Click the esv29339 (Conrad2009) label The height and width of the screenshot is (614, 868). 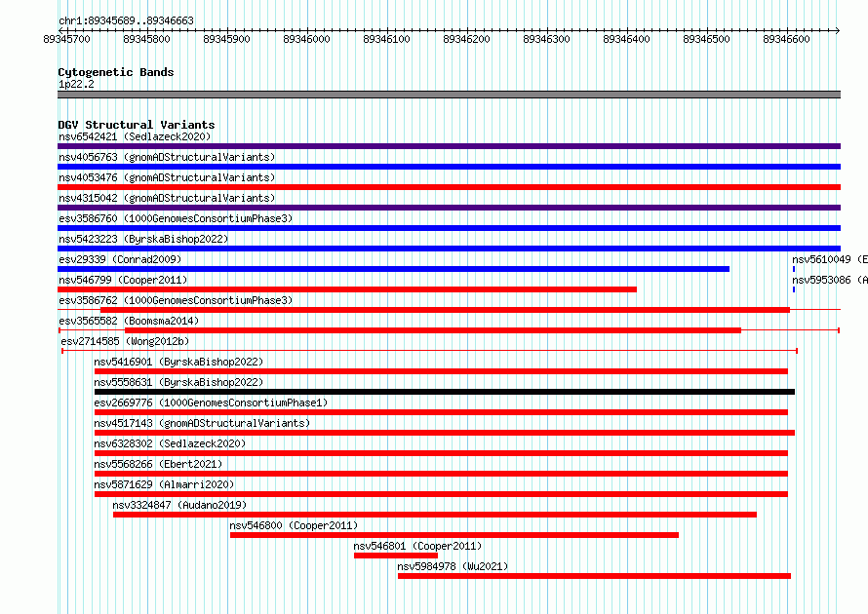pyautogui.click(x=120, y=259)
